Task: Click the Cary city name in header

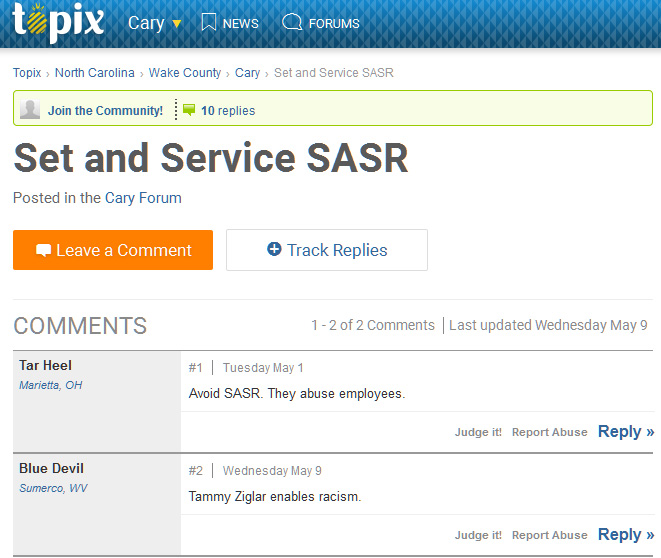Action: [x=146, y=23]
